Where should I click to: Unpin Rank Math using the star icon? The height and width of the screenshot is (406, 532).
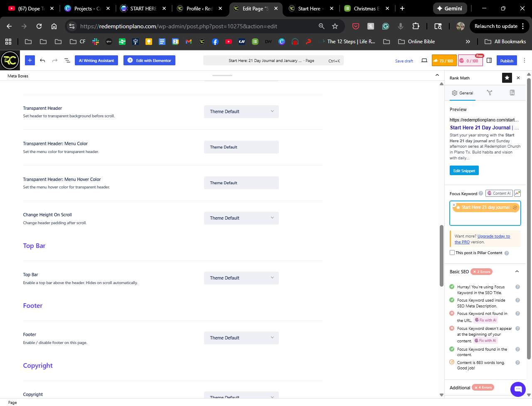point(507,78)
